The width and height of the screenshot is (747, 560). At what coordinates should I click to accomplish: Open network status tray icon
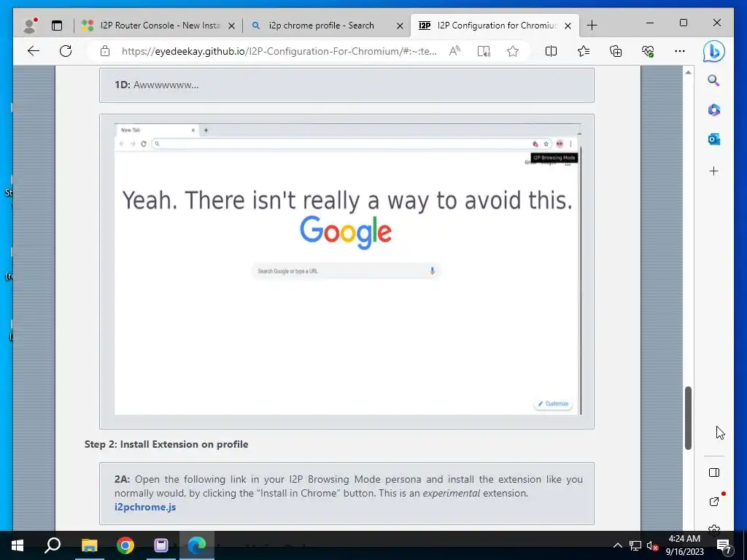click(x=635, y=545)
